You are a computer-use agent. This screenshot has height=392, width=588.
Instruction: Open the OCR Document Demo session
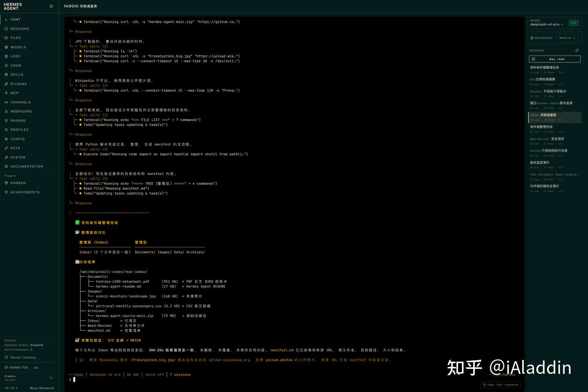(x=555, y=177)
